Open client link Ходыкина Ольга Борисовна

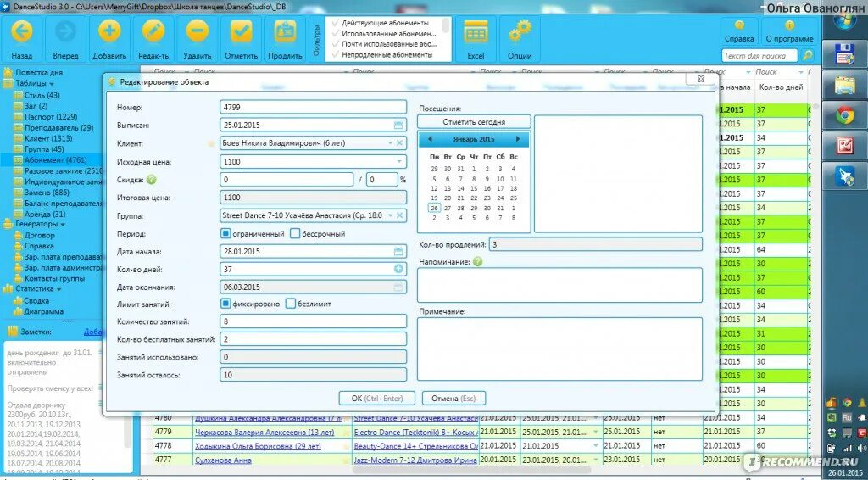pyautogui.click(x=258, y=446)
